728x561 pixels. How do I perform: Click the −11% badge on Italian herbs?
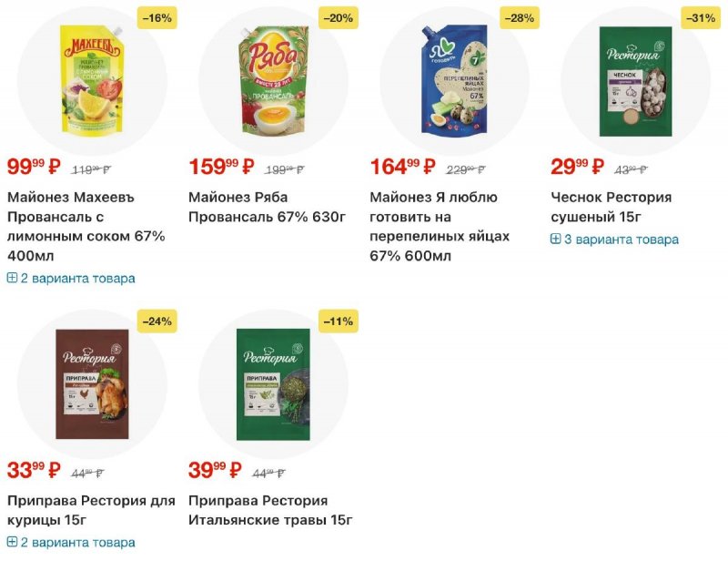(x=338, y=321)
